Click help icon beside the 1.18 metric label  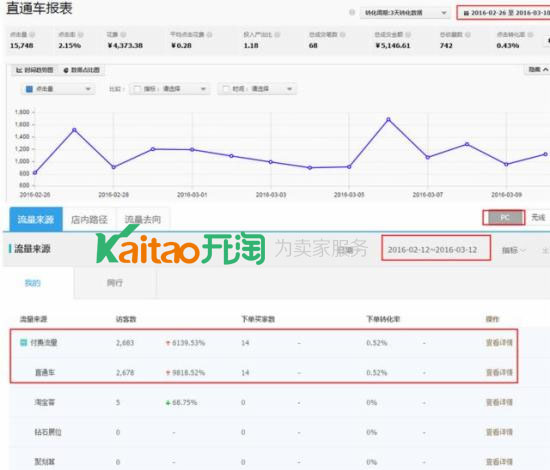277,34
